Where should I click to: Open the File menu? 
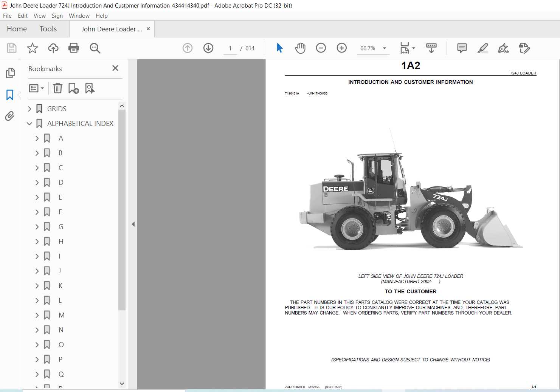7,16
